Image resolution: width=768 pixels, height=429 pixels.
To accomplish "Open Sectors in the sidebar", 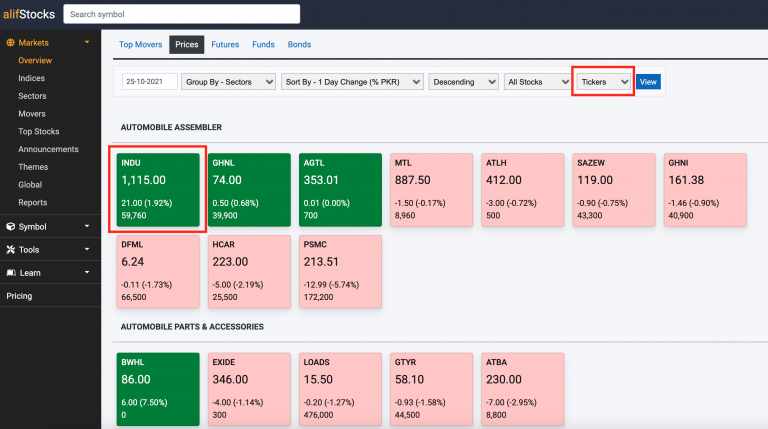I will point(32,96).
